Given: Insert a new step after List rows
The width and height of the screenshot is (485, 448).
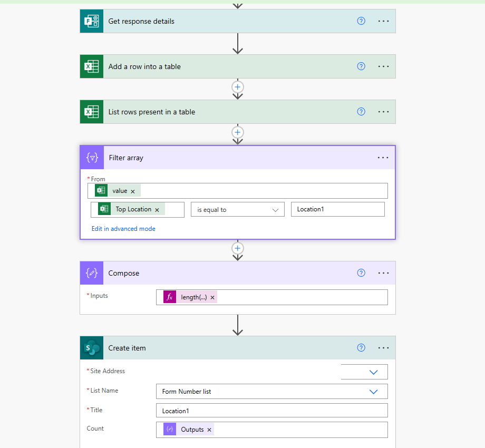Looking at the screenshot, I should [237, 132].
